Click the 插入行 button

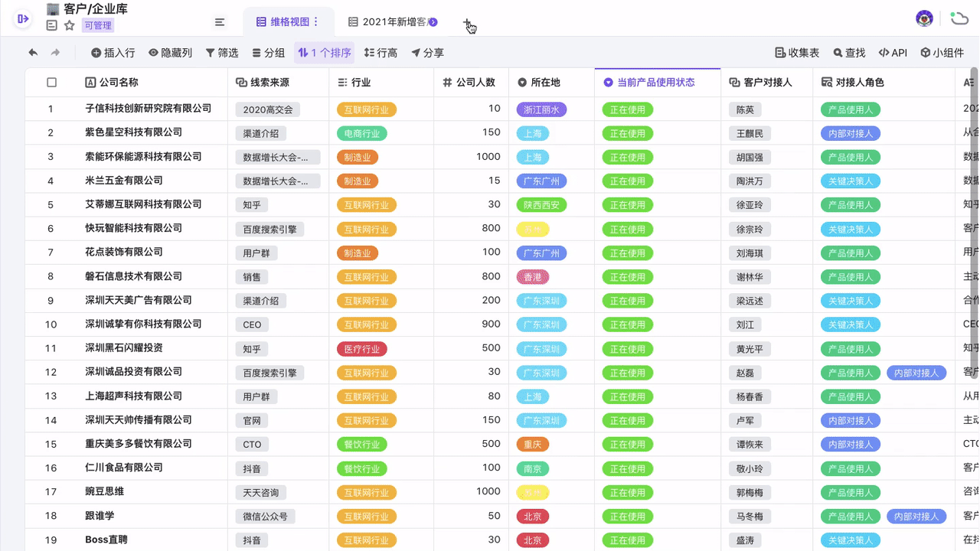tap(113, 53)
